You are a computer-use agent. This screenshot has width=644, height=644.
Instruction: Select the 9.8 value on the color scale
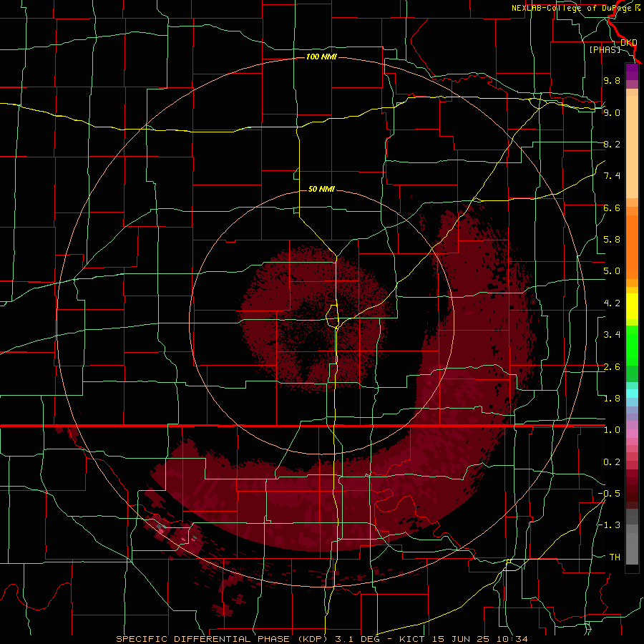point(612,80)
